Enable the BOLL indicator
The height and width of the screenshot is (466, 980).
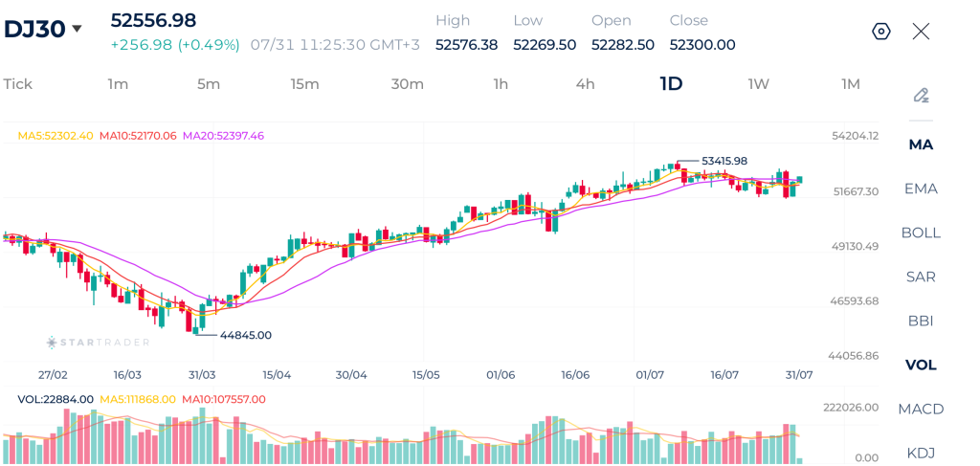(921, 233)
